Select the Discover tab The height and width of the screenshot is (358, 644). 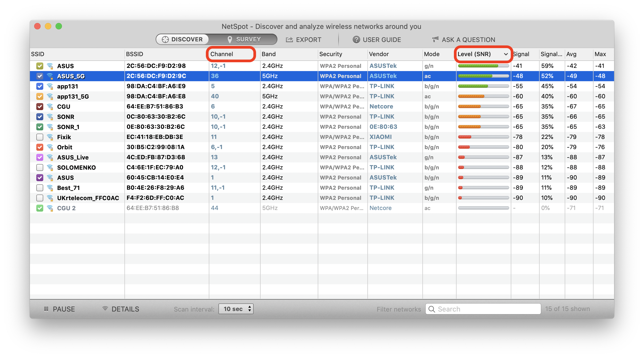(x=183, y=39)
